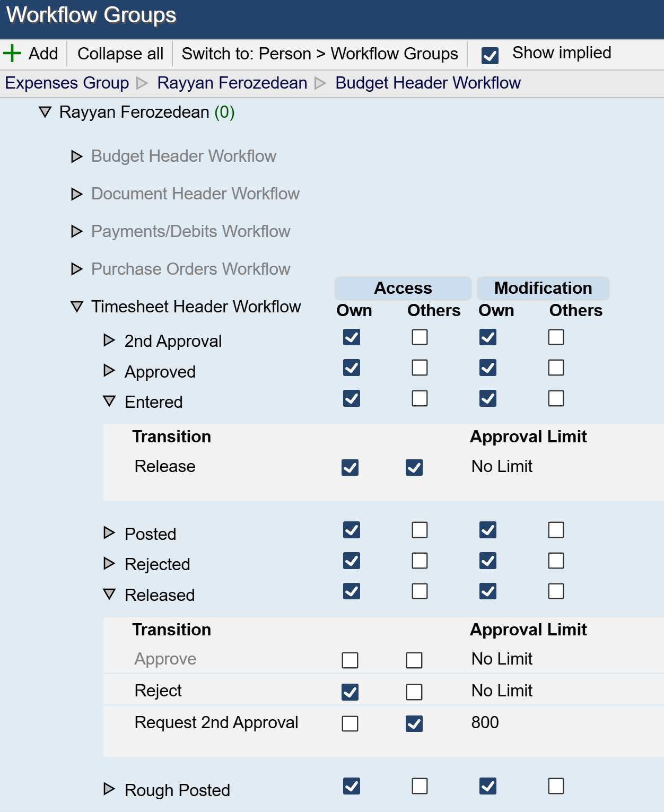664x812 pixels.
Task: Open Expenses Group breadcrumb link
Action: point(67,83)
